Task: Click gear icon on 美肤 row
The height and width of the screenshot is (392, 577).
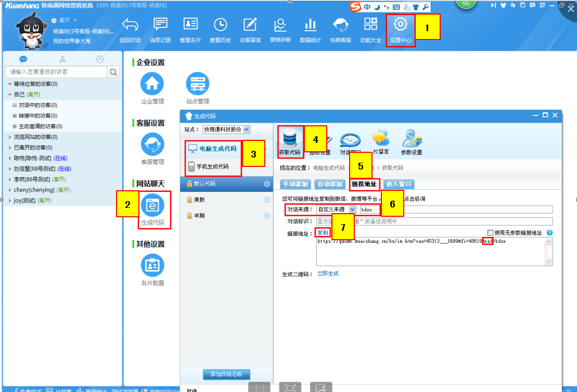Action: pos(267,200)
